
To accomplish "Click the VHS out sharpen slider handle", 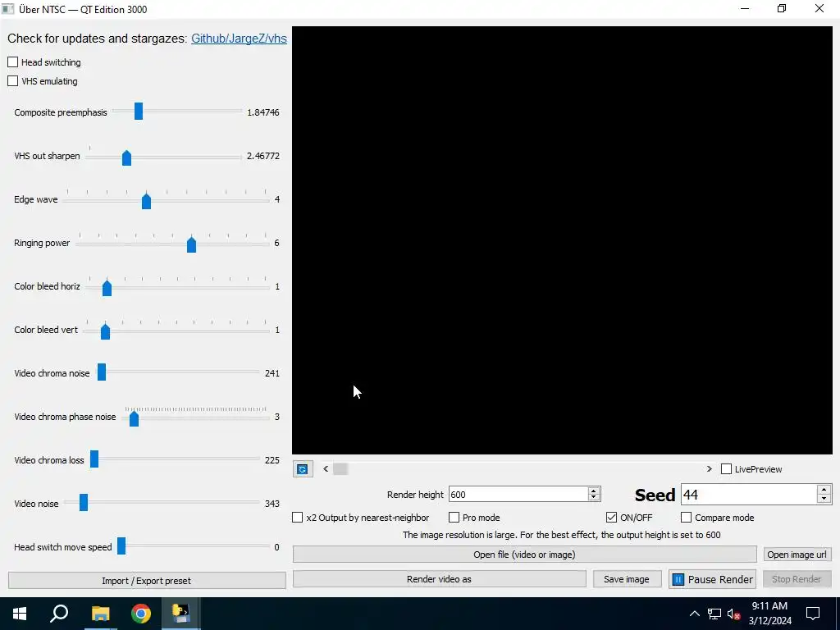I will 126,157.
